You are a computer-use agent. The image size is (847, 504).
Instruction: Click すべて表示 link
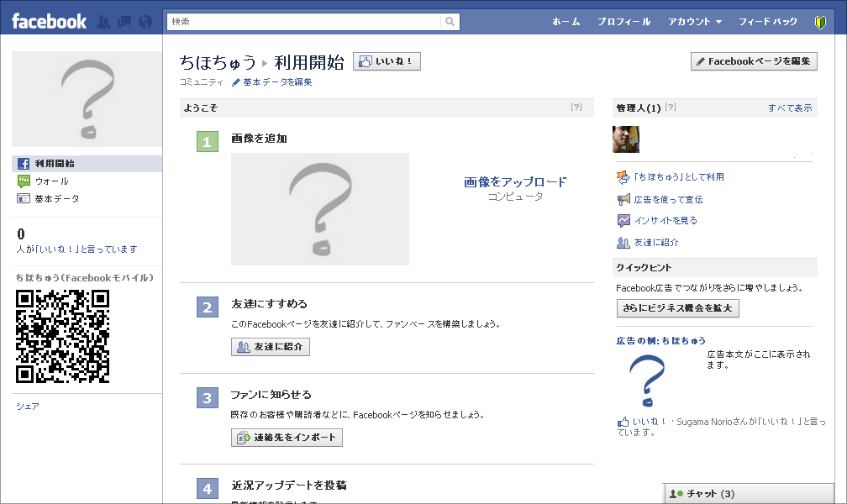(790, 108)
